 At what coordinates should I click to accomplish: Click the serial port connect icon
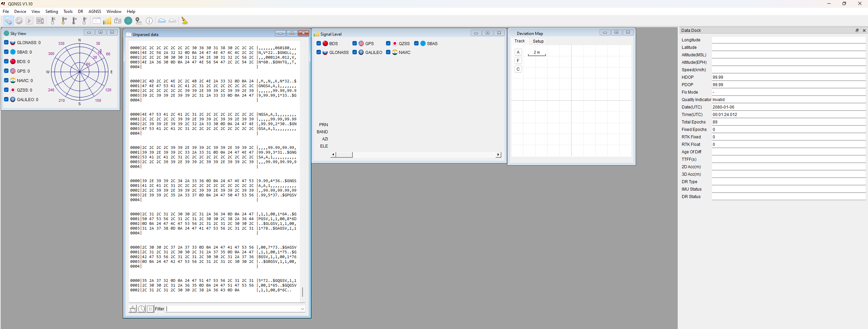8,21
